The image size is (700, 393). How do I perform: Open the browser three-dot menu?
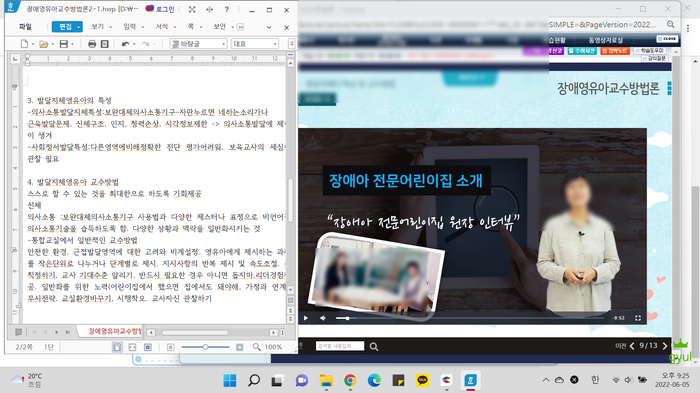click(x=688, y=28)
